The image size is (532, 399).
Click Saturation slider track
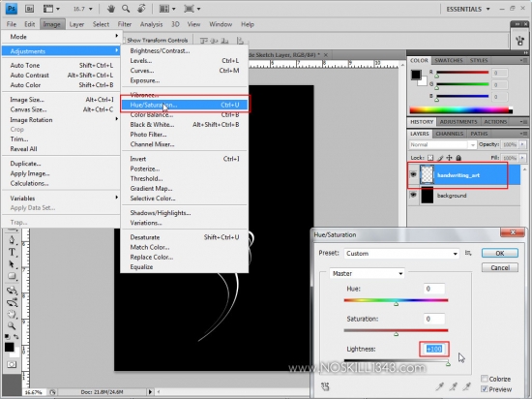click(396, 330)
